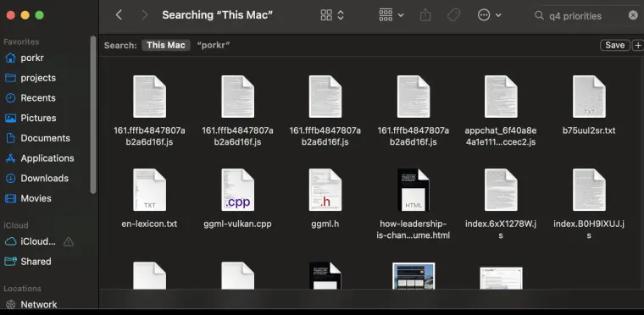The image size is (644, 315).
Task: Select the index.B0H9IXUJ.js file icon
Action: click(x=589, y=190)
